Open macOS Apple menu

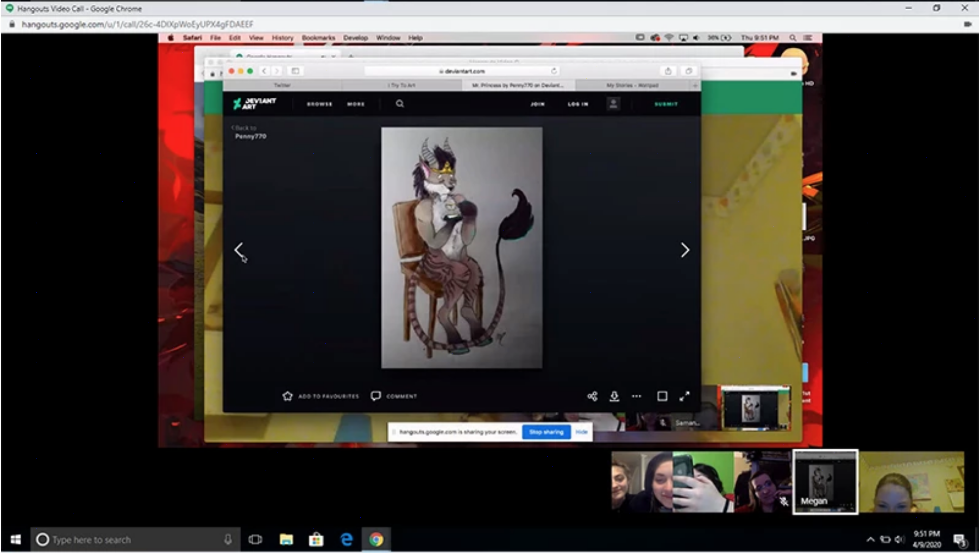[171, 37]
